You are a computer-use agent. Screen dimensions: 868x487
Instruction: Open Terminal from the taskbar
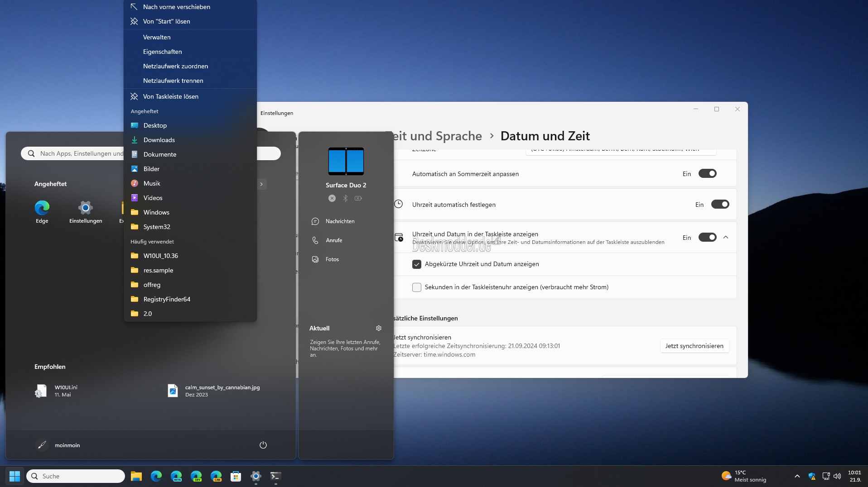pyautogui.click(x=275, y=476)
